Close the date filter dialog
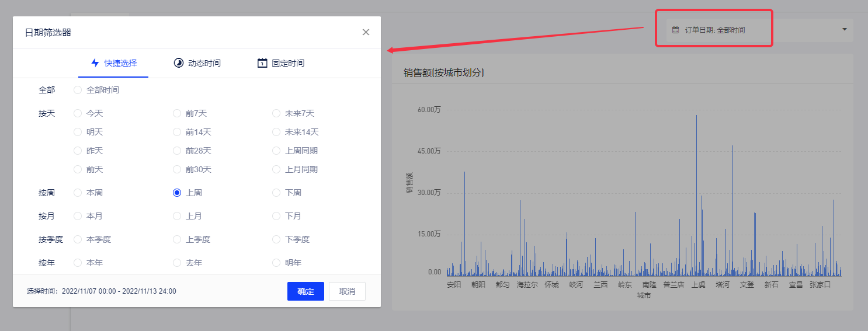Image resolution: width=868 pixels, height=331 pixels. [x=366, y=32]
